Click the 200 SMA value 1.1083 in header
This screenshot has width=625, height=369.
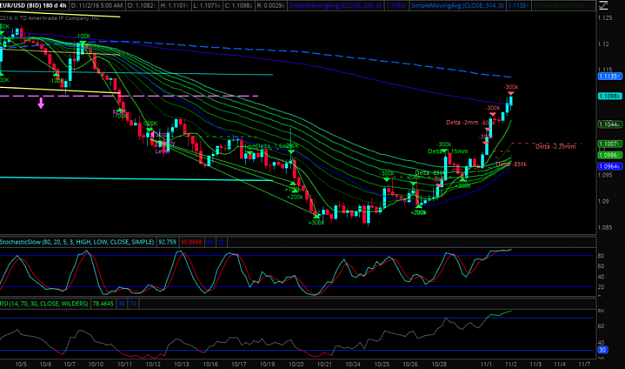(x=396, y=6)
